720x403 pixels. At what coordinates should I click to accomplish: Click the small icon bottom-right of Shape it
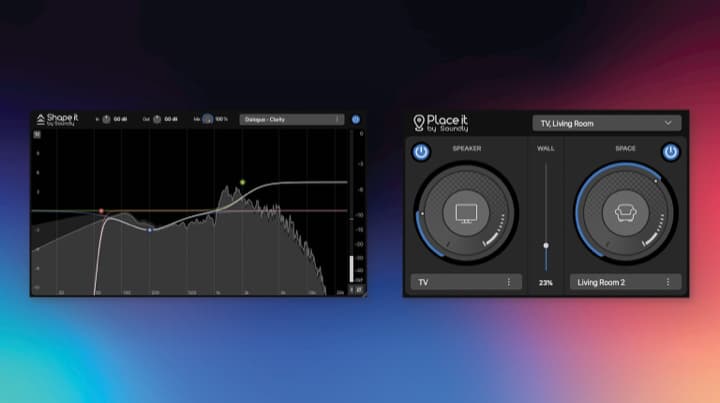[x=360, y=290]
